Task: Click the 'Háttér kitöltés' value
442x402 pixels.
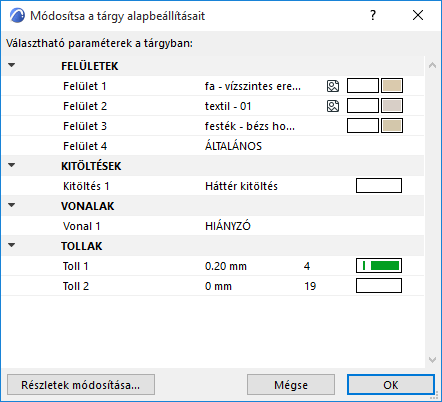Action: (241, 186)
